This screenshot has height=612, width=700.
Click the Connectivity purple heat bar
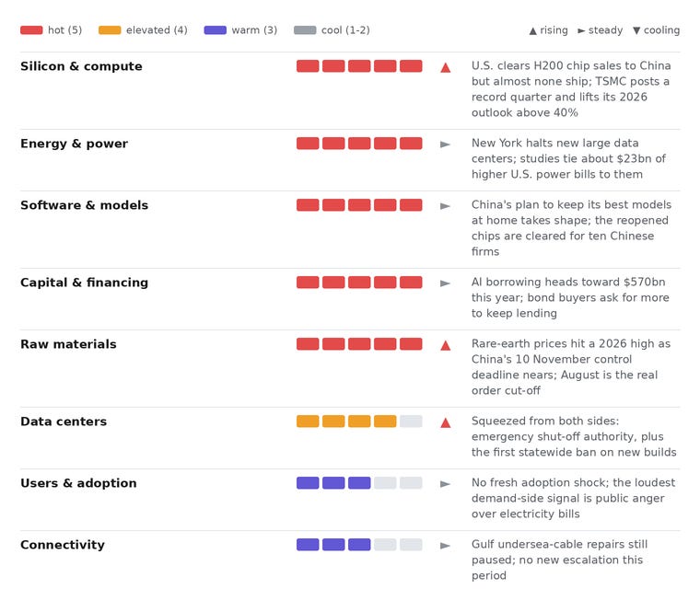(359, 544)
